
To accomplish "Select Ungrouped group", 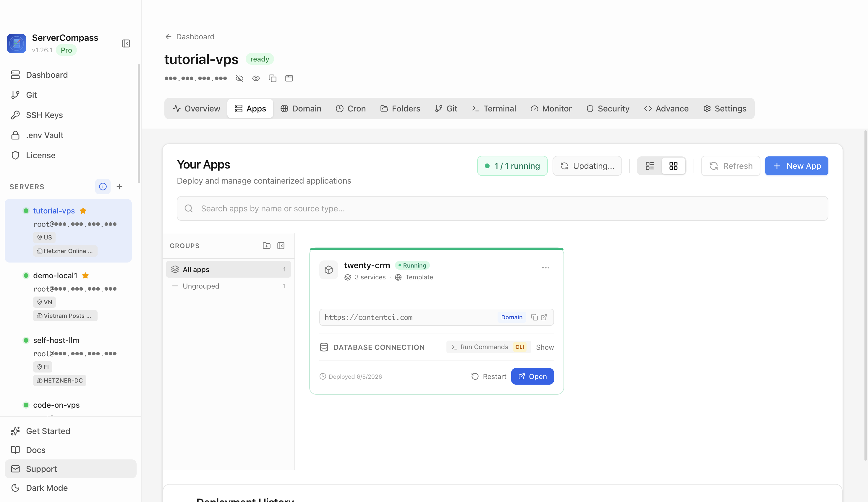I will [x=228, y=286].
